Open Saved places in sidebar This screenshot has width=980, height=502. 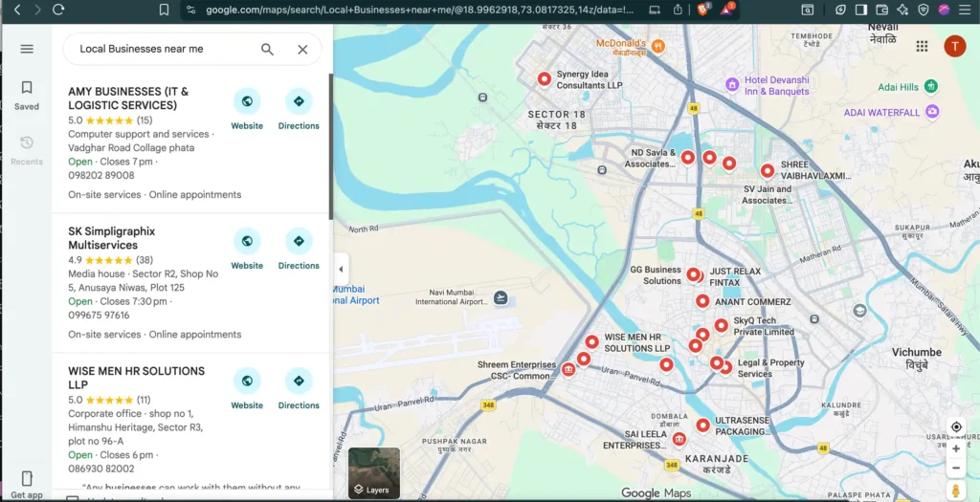(27, 96)
